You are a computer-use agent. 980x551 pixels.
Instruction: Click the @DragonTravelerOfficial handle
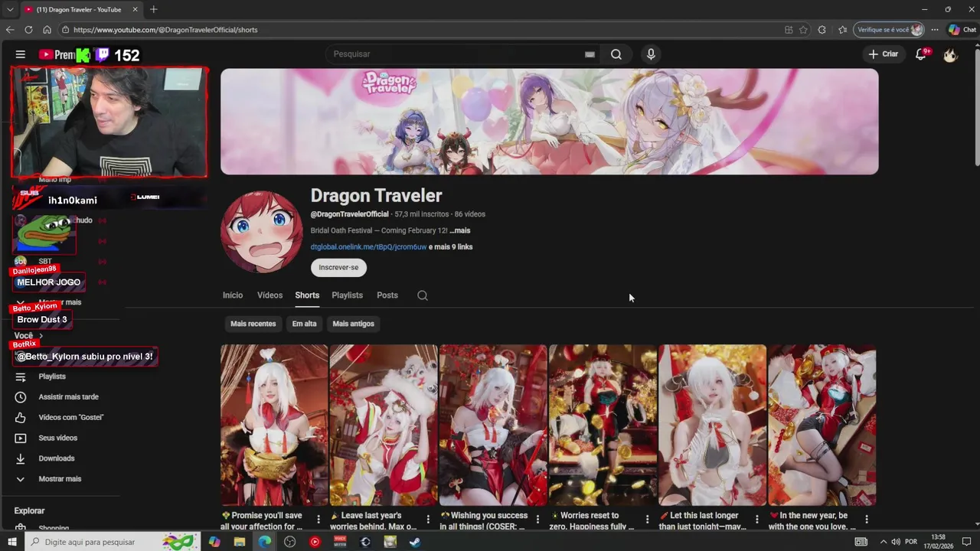coord(350,214)
